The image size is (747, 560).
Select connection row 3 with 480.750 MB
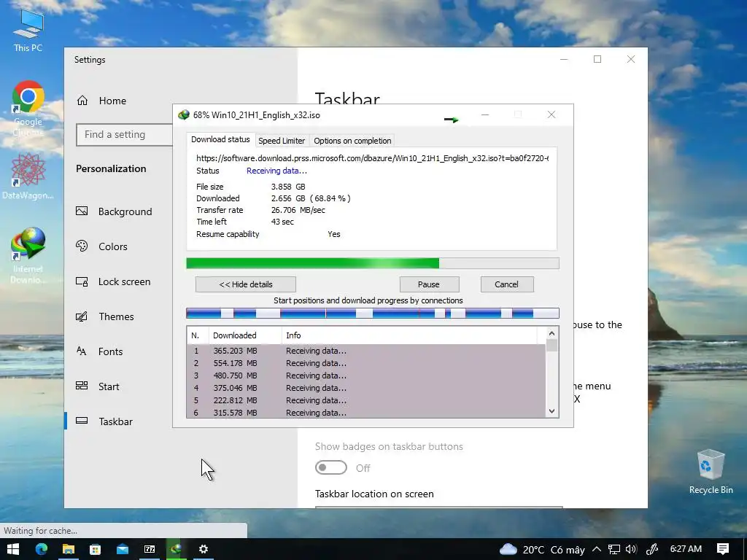[366, 376]
